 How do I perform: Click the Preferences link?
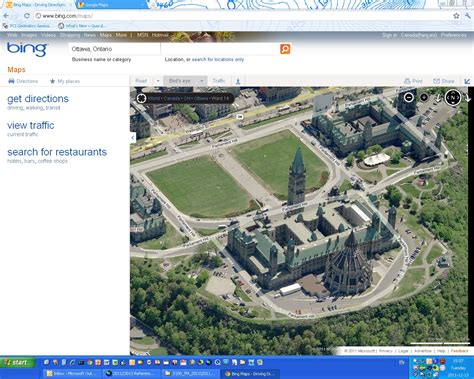point(453,35)
